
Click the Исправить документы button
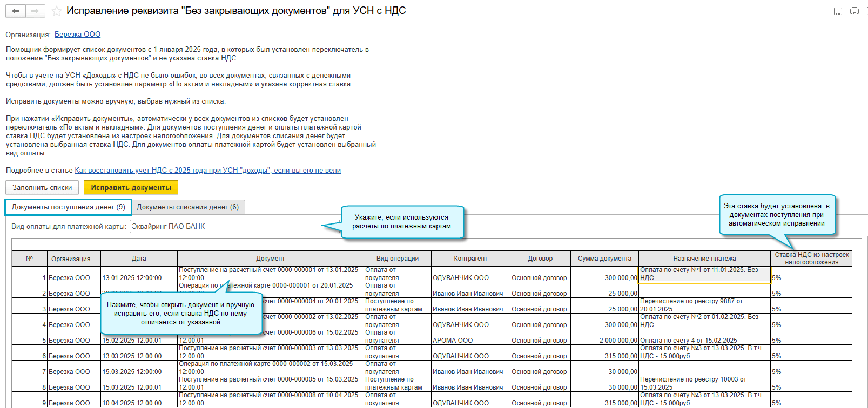coord(131,188)
